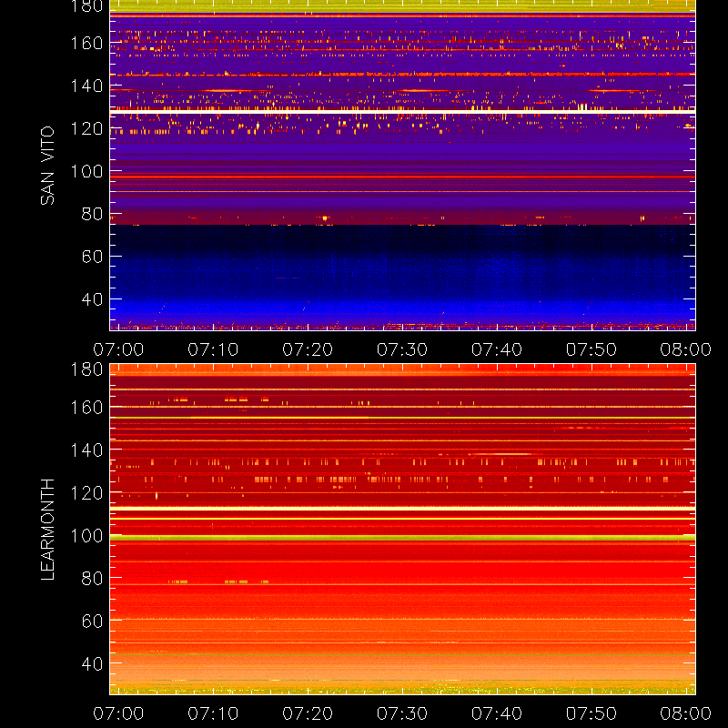Pick the 40 frequency label on San Vito axis
This screenshot has width=728, height=728.
pyautogui.click(x=92, y=299)
